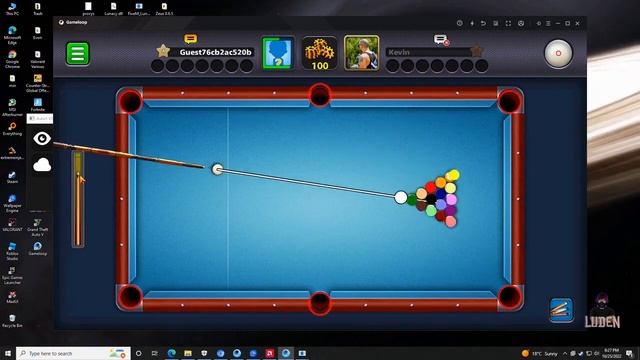Open Task View on the taskbar
The width and height of the screenshot is (640, 360).
pos(155,353)
